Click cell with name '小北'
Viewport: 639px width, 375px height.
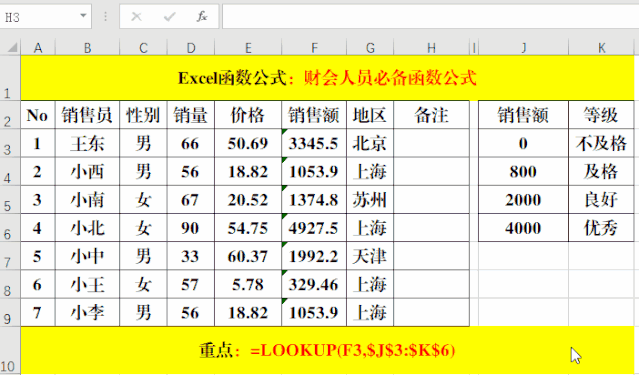point(87,228)
